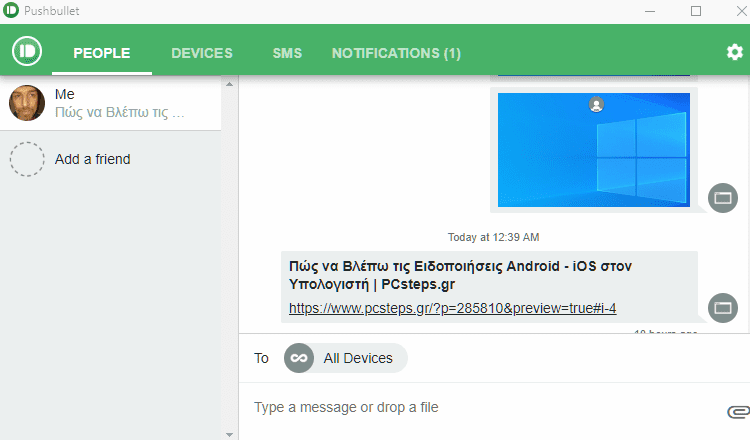Open the pcsteps.gr link in message
The image size is (750, 440).
click(x=452, y=308)
